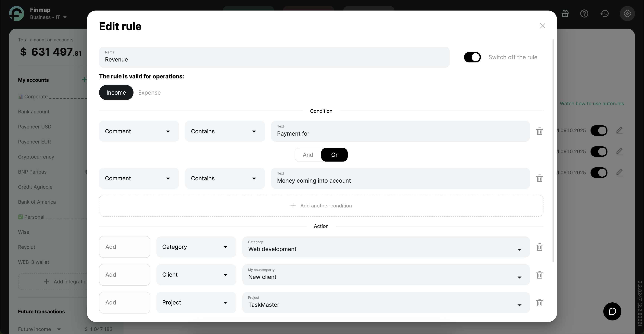Screen dimensions: 644x334
Task: Switch off the Revenue rule toggle
Action: (x=472, y=57)
